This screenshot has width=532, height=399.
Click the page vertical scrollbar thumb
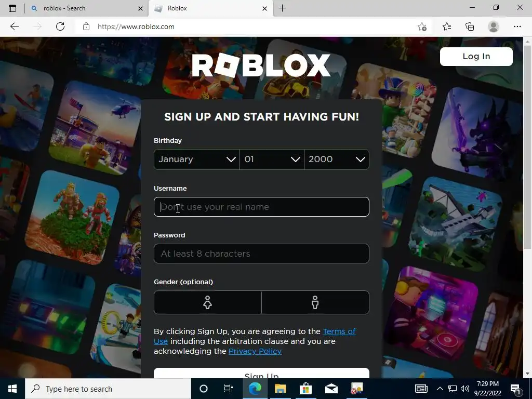click(527, 146)
